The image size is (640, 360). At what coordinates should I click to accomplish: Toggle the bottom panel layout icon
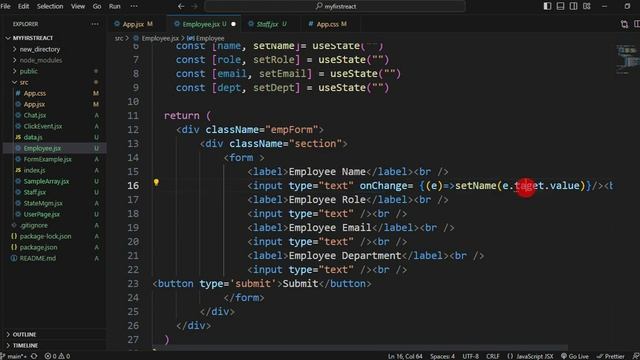click(560, 6)
